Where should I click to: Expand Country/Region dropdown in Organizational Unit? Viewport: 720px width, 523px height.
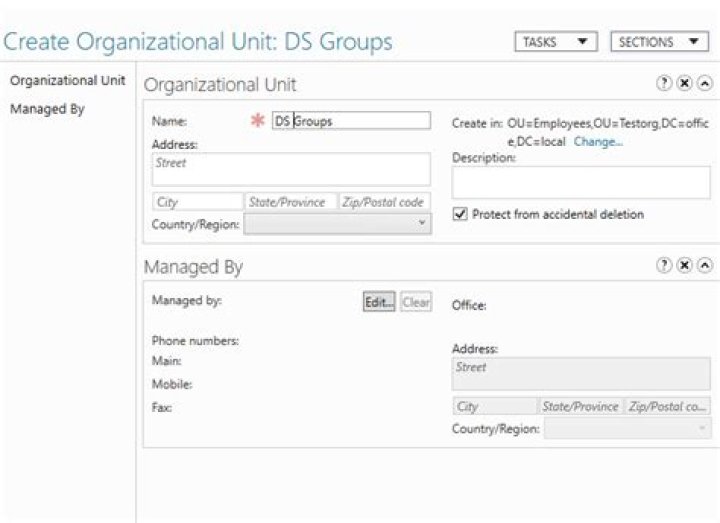point(338,225)
